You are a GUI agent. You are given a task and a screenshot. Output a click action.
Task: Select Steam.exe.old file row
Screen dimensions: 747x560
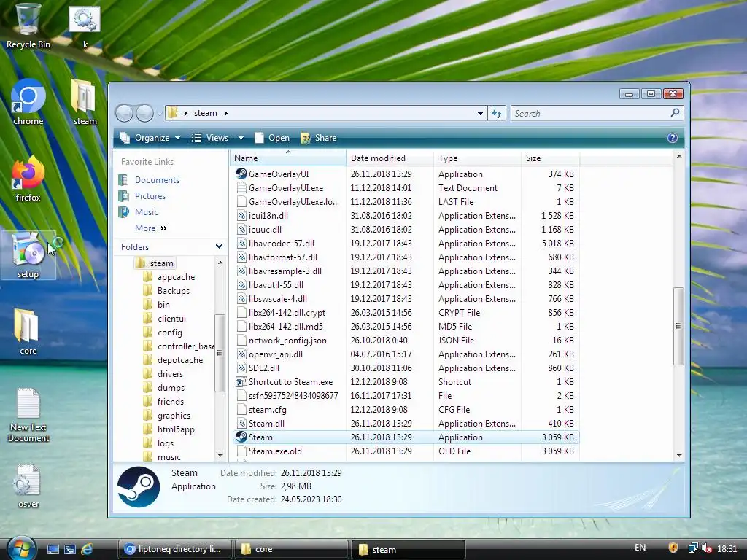click(x=406, y=451)
